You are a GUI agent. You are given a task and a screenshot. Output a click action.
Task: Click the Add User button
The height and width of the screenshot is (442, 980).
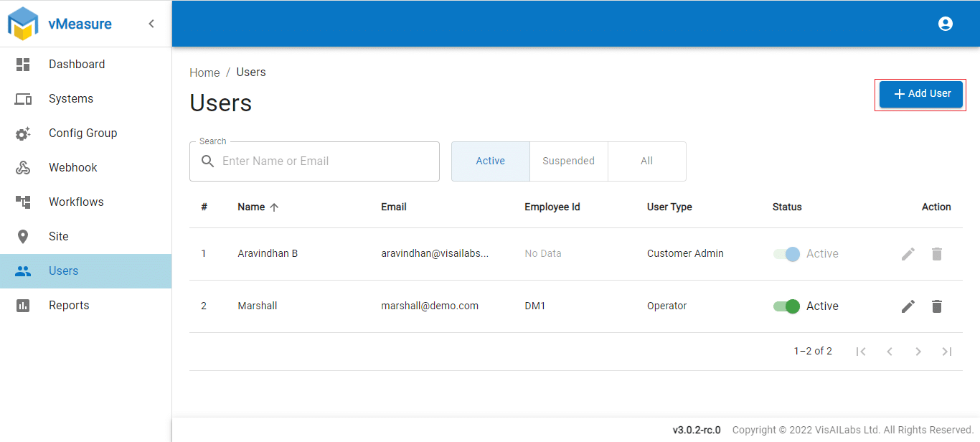click(920, 93)
